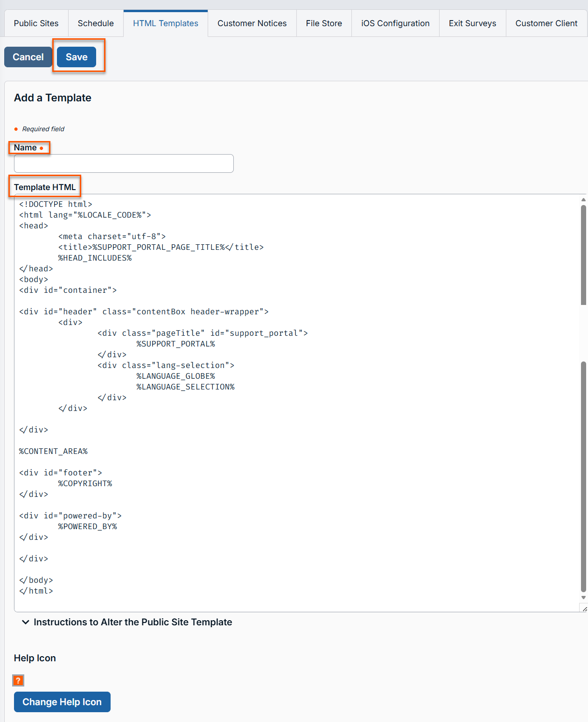This screenshot has width=588, height=722.
Task: Switch to the Schedule tab
Action: tap(96, 23)
